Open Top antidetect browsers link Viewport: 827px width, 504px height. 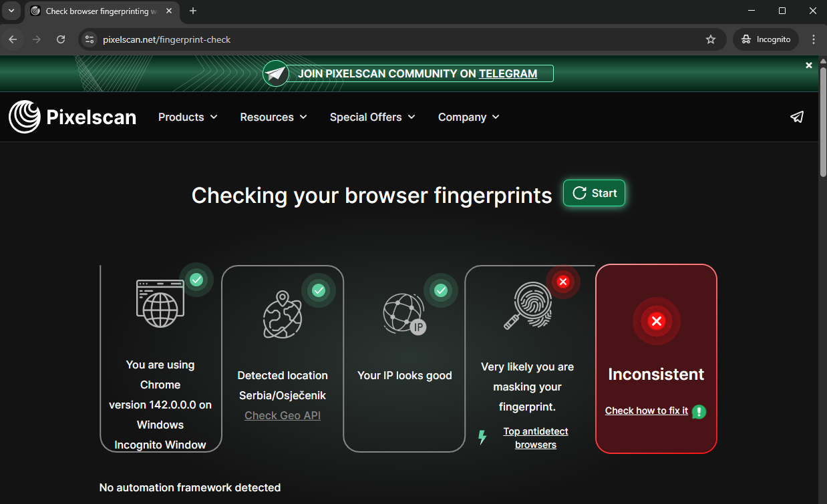click(x=536, y=438)
